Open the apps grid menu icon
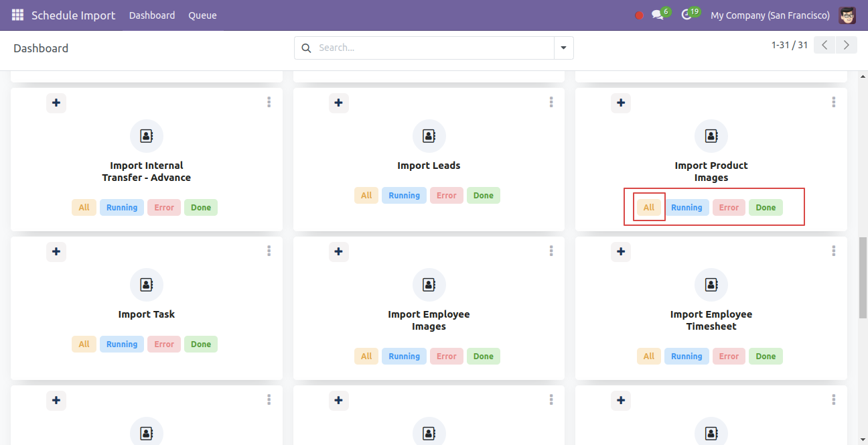This screenshot has width=868, height=445. pos(17,15)
